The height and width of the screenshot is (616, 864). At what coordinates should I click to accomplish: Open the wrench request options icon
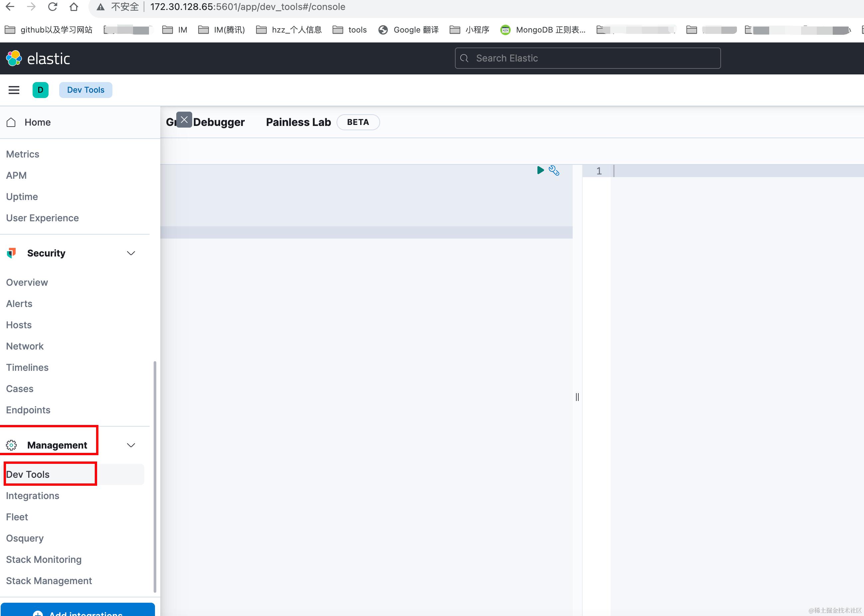pyautogui.click(x=554, y=171)
